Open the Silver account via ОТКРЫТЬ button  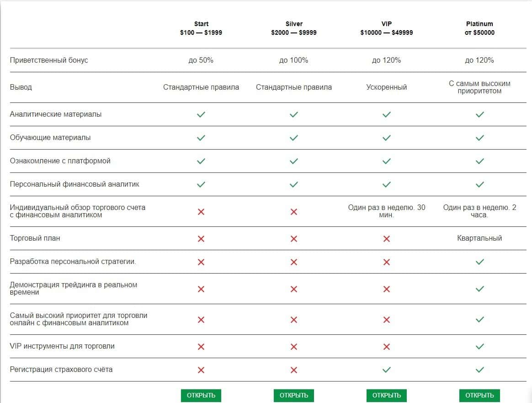pos(294,395)
